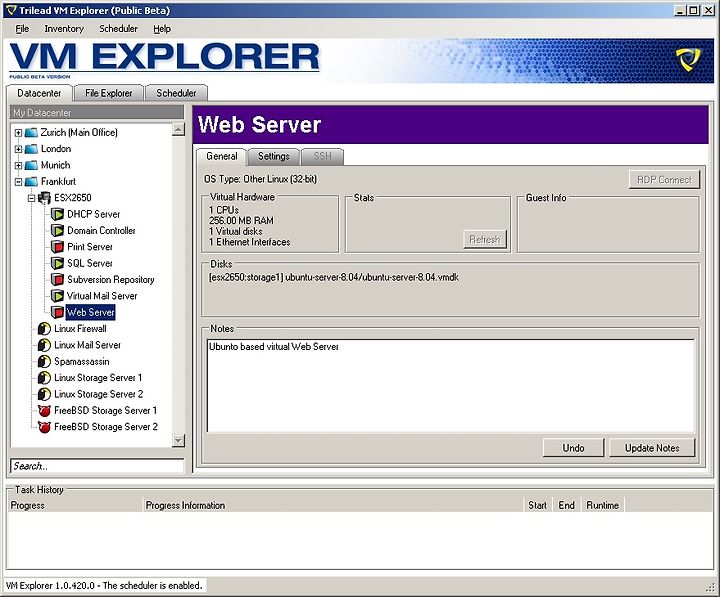Viewport: 720px width, 597px height.
Task: Open the SSH tab
Action: 322,157
